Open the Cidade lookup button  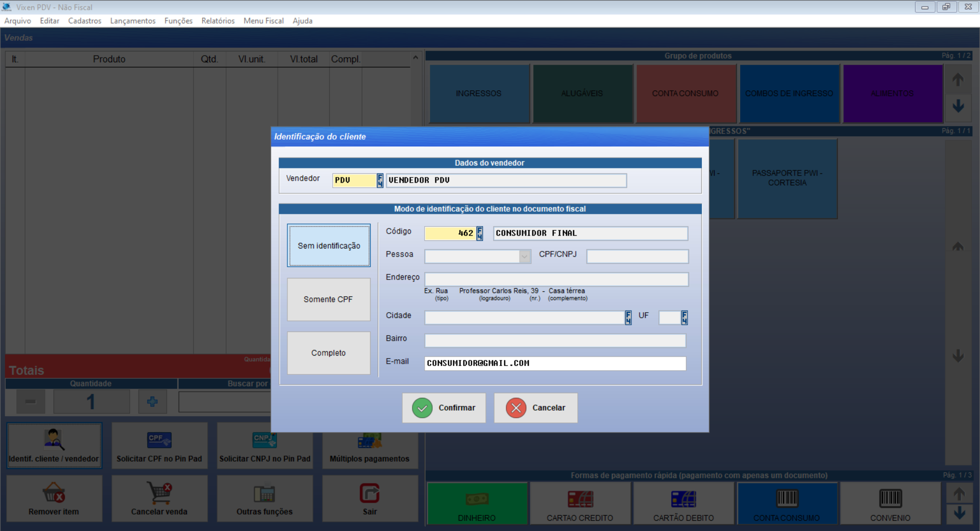pos(628,318)
